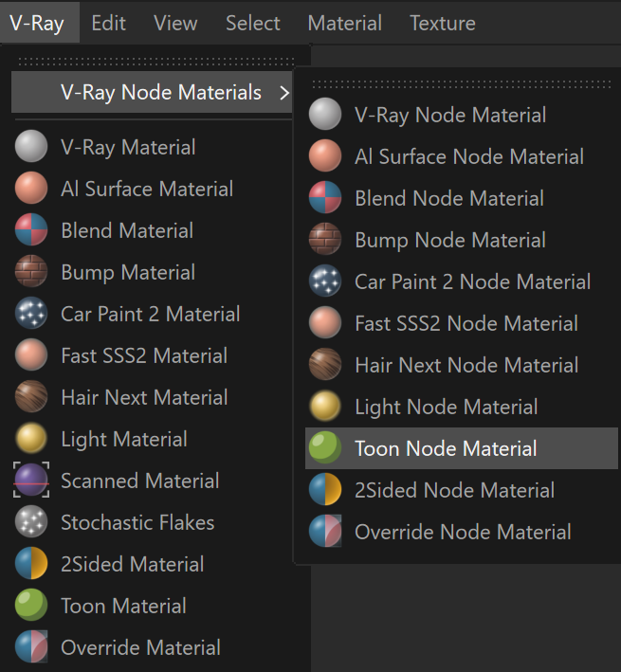Image resolution: width=621 pixels, height=672 pixels.
Task: Click the Car Paint 2 Node Material icon
Action: click(325, 281)
